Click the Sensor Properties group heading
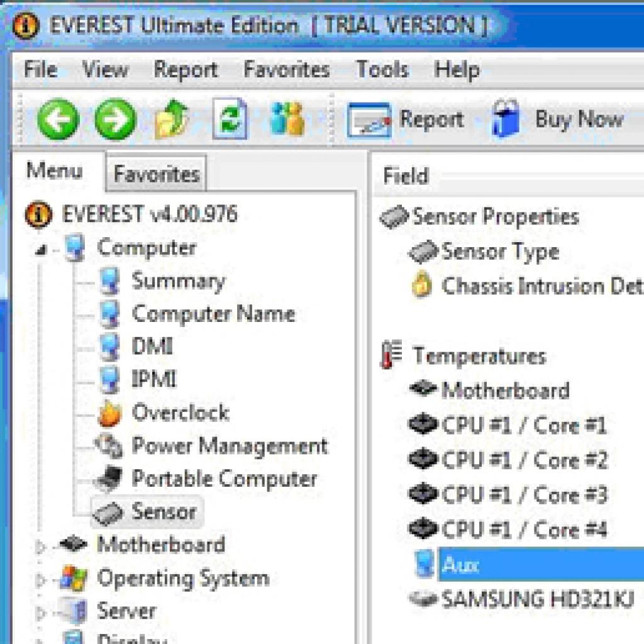The image size is (644, 644). [496, 217]
